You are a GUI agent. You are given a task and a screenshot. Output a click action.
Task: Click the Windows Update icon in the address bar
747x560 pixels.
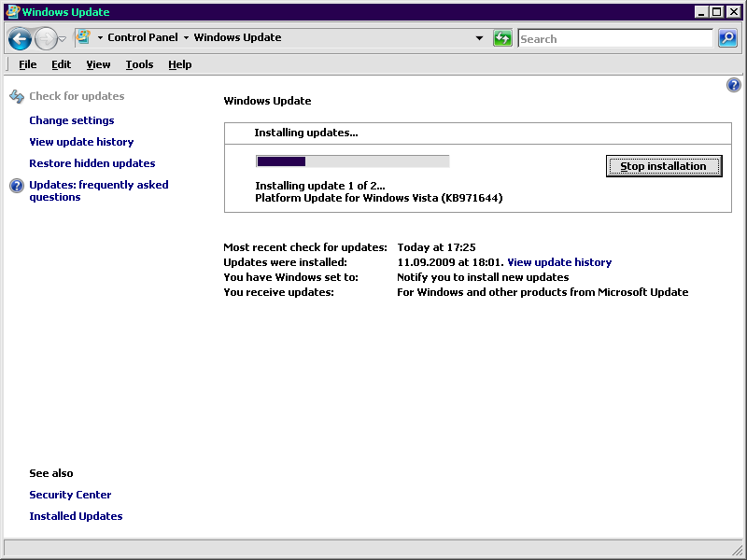point(82,37)
